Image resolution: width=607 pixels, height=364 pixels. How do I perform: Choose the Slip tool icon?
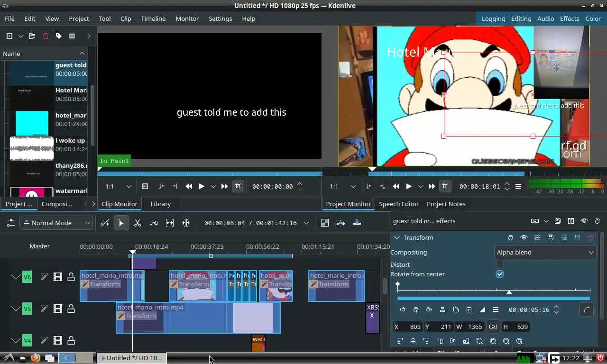coord(170,223)
